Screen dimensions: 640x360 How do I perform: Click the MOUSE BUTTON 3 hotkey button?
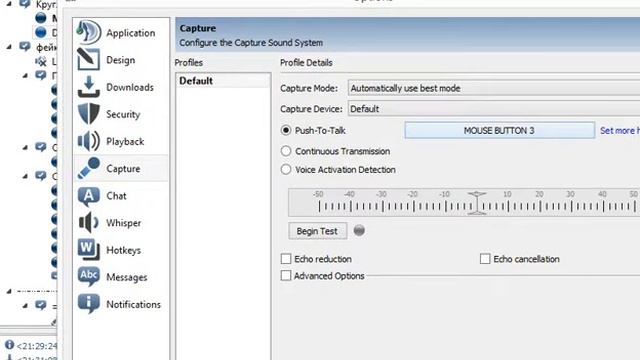pyautogui.click(x=500, y=131)
